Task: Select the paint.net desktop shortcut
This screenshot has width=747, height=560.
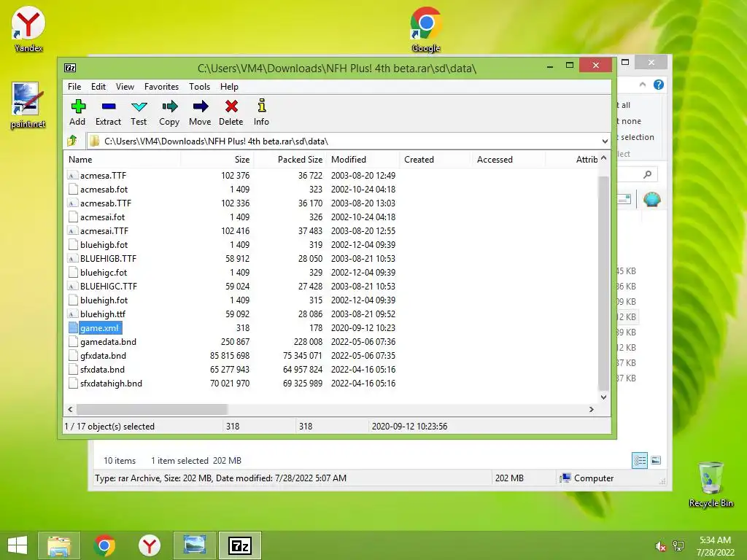Action: (28, 105)
